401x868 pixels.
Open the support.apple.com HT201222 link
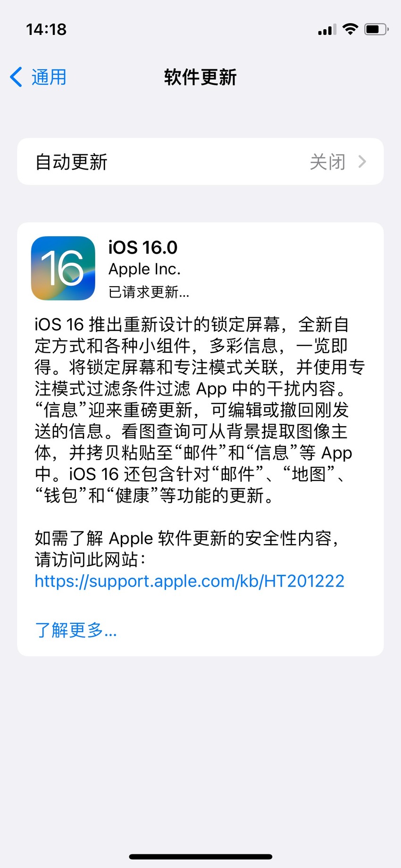(x=190, y=581)
